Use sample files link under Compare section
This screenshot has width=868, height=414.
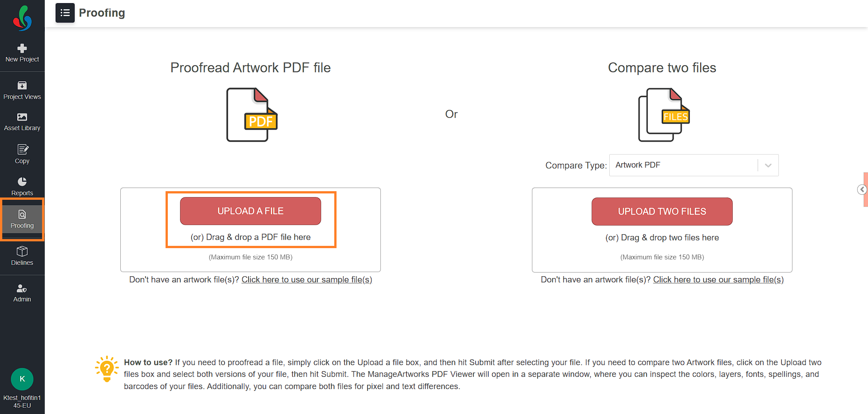[x=718, y=280]
